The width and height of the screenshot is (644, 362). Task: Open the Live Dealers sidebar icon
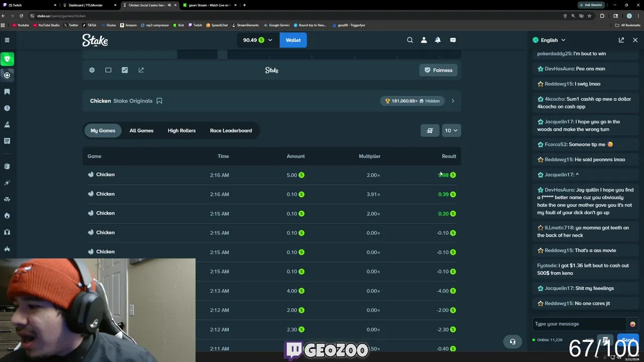pyautogui.click(x=7, y=232)
